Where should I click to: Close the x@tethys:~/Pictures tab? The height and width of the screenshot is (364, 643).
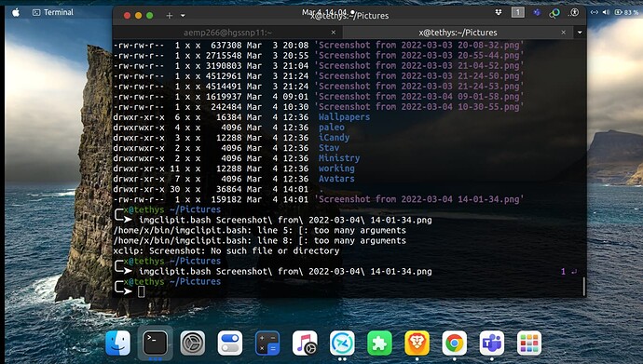(x=564, y=33)
